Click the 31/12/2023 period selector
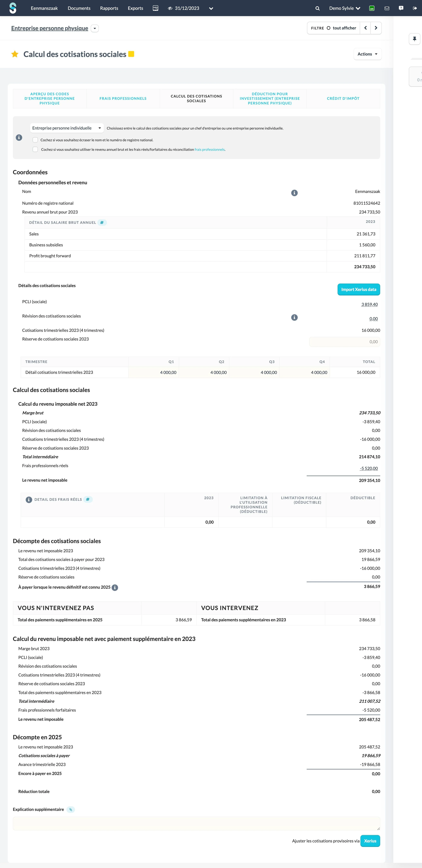Image resolution: width=422 pixels, height=868 pixels. coord(187,8)
